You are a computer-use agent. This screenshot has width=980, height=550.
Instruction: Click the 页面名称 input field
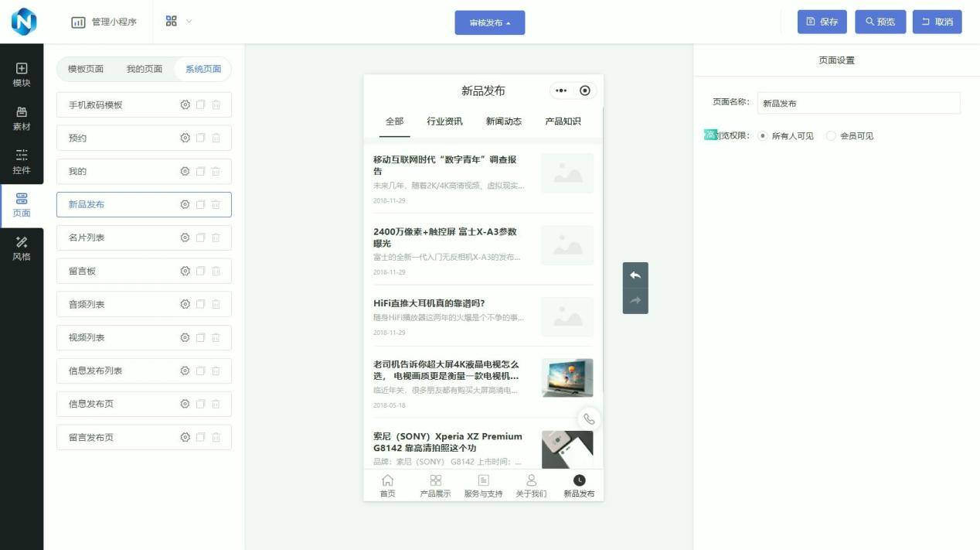point(858,103)
